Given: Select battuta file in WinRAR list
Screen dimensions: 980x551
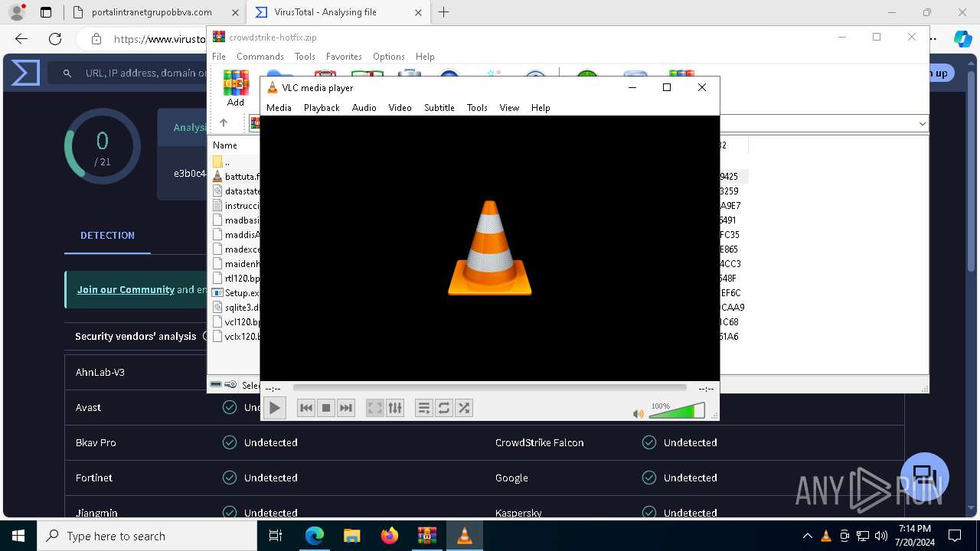Looking at the screenshot, I should (x=236, y=176).
